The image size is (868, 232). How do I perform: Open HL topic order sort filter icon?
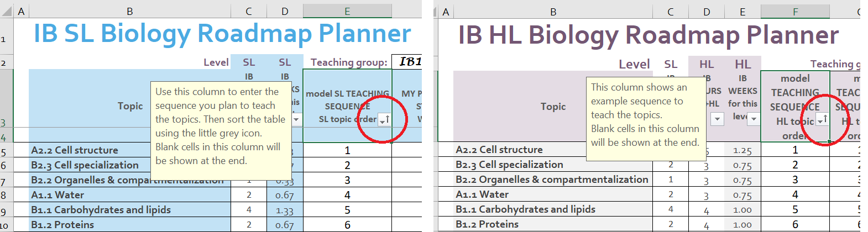823,120
